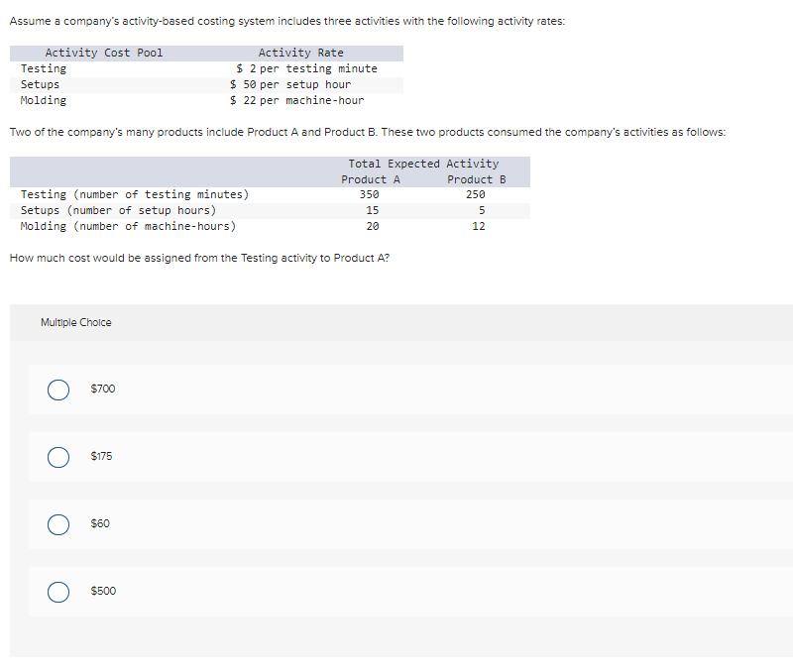The height and width of the screenshot is (672, 793).
Task: Click the Setups row in the first table
Action: pyautogui.click(x=40, y=84)
